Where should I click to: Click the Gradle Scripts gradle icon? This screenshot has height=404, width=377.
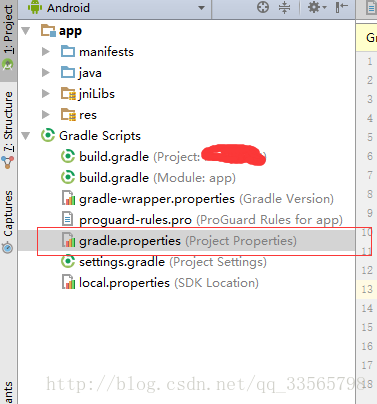click(x=48, y=136)
